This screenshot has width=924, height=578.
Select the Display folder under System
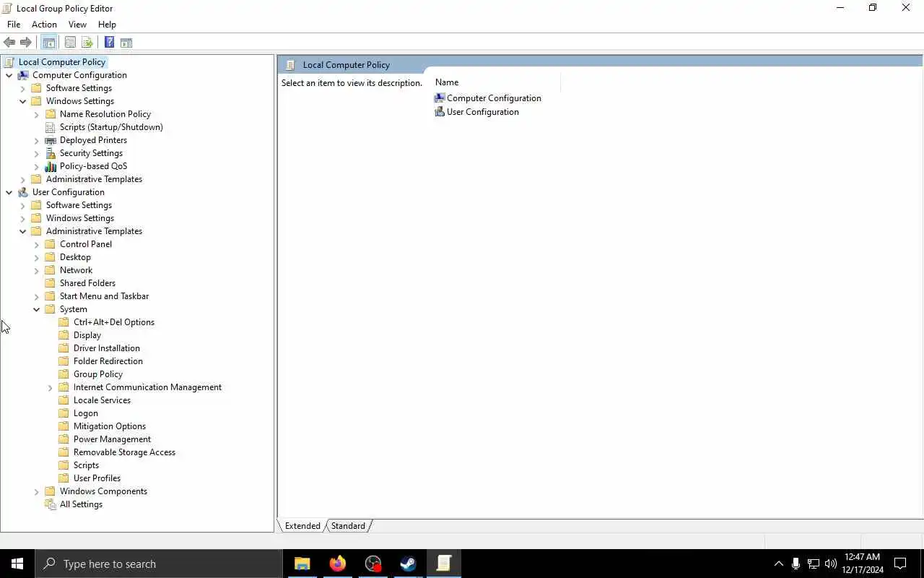87,335
